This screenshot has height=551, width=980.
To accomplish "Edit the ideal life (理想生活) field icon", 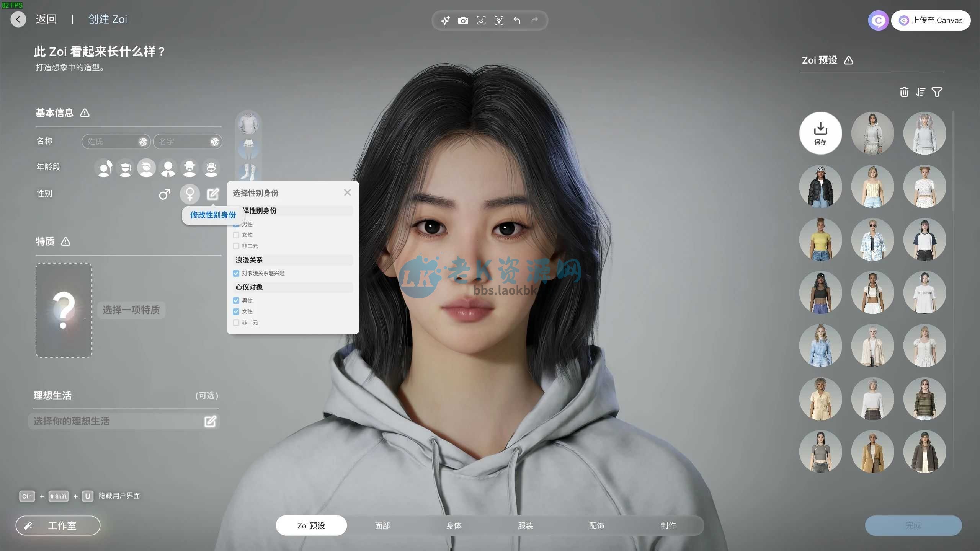I will coord(210,421).
